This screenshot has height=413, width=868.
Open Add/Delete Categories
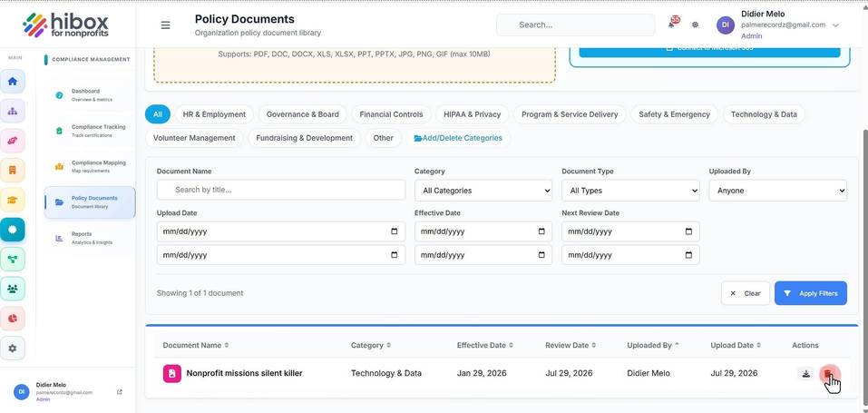pyautogui.click(x=458, y=138)
